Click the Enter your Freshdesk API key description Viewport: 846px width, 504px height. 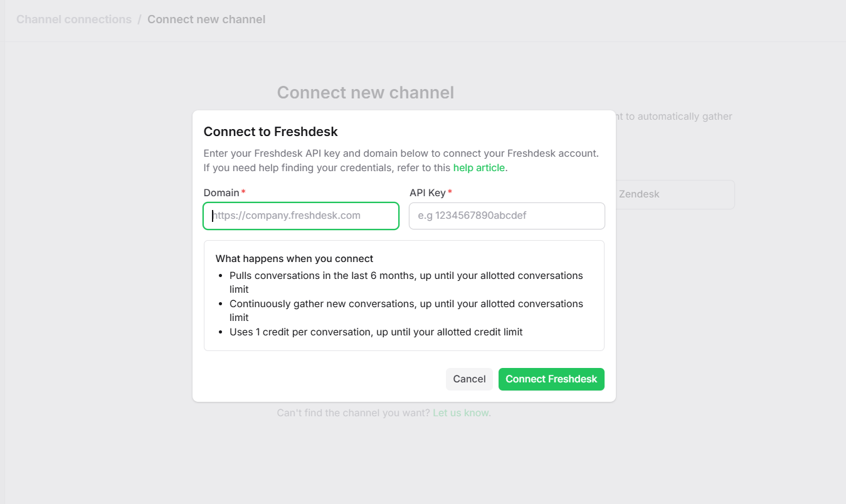point(401,153)
